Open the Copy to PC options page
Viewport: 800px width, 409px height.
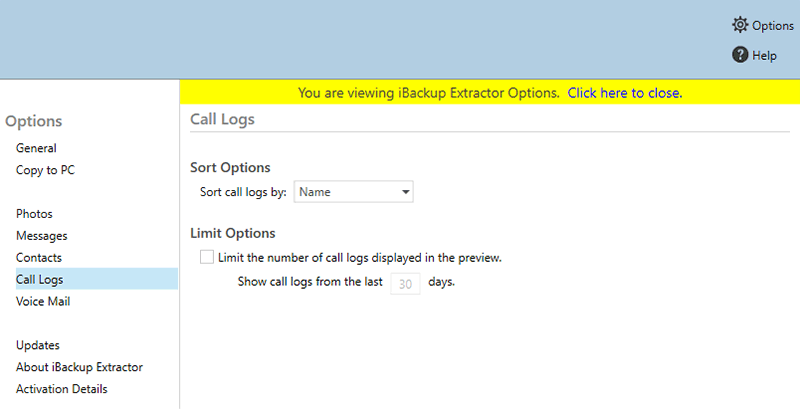click(45, 170)
